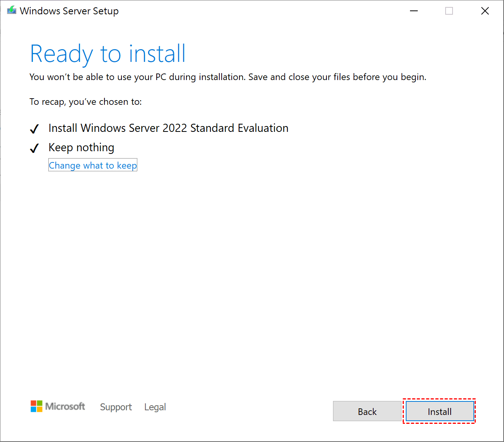504x442 pixels.
Task: Open the Legal link
Action: click(155, 407)
